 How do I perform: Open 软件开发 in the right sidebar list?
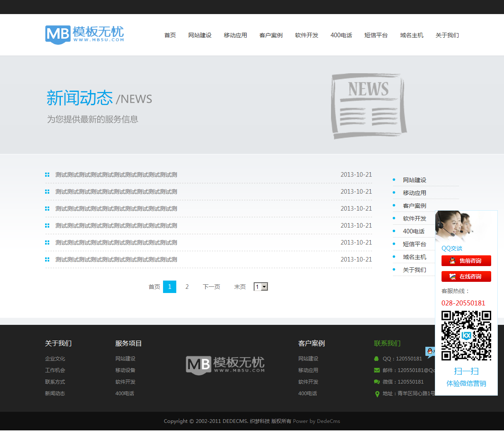(x=414, y=218)
